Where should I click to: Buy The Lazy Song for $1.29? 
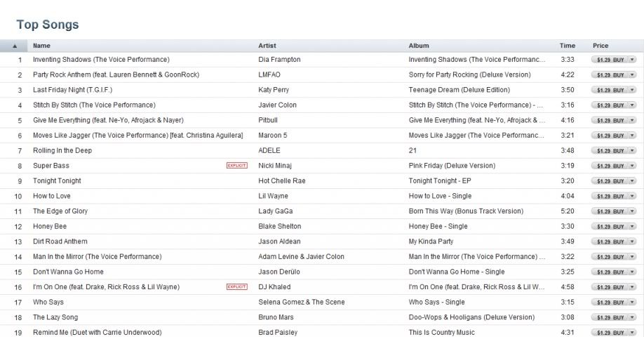[610, 317]
